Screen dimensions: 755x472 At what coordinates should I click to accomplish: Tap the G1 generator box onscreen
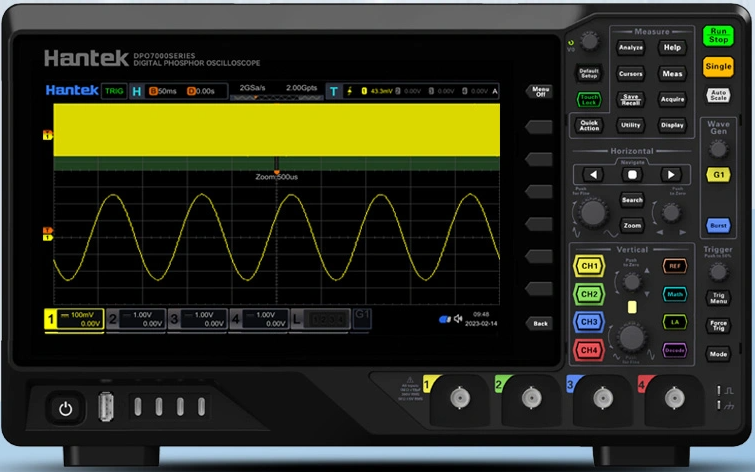pos(362,318)
